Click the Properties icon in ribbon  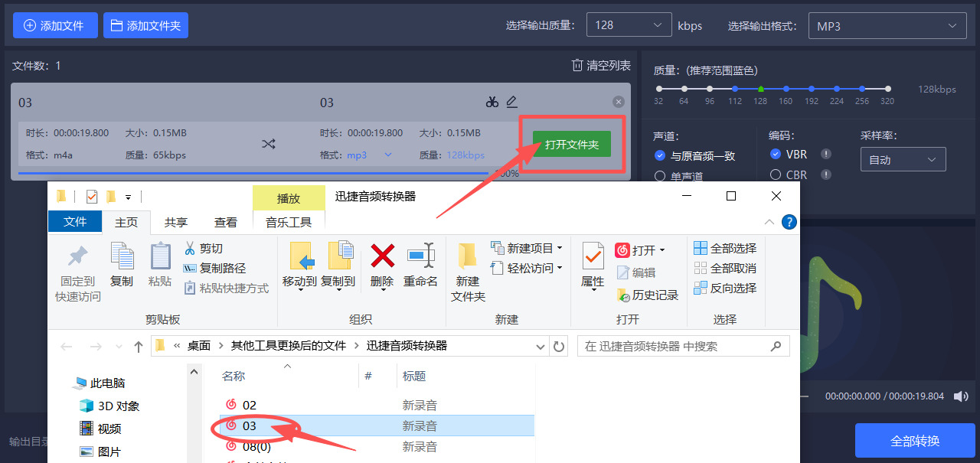tap(593, 256)
